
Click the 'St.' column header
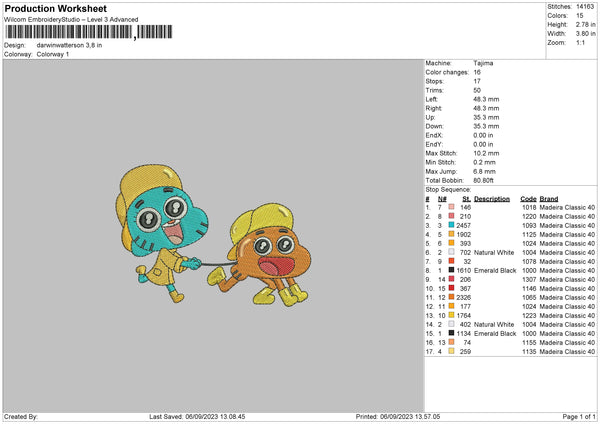pos(466,199)
